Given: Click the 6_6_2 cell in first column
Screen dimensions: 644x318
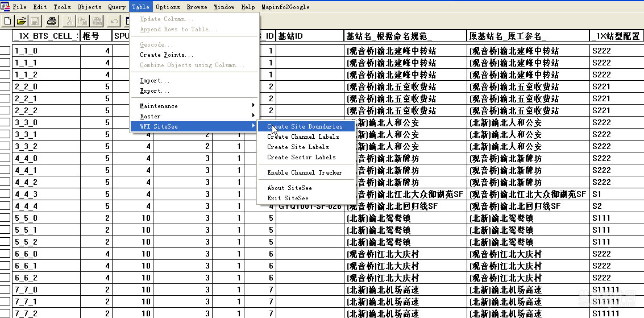Looking at the screenshot, I should pos(46,278).
